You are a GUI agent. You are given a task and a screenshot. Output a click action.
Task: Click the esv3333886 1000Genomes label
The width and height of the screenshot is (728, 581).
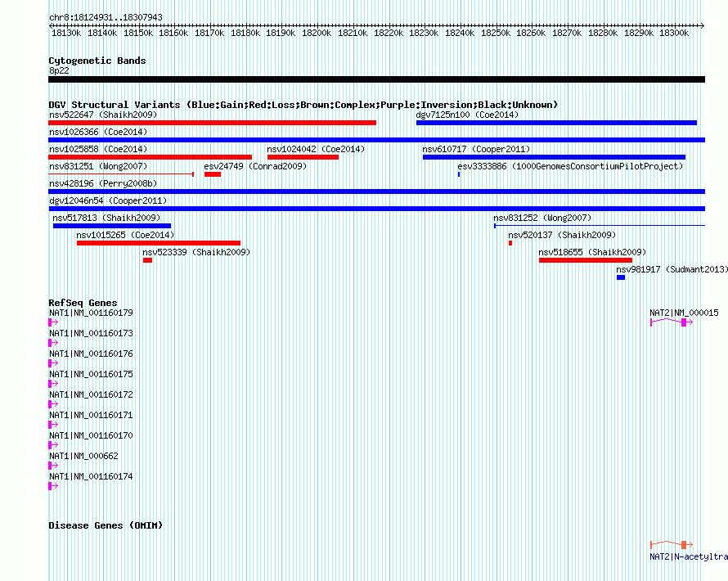(570, 166)
